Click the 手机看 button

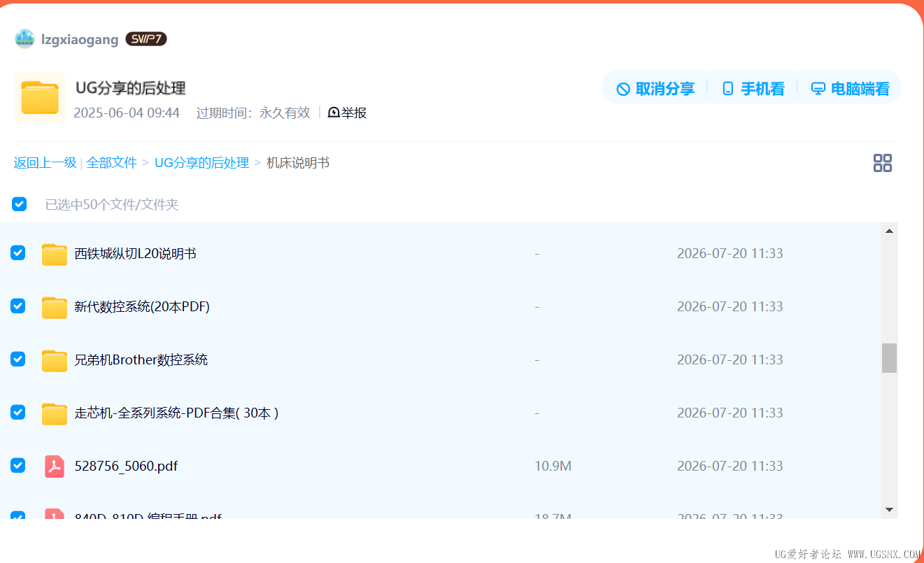pyautogui.click(x=753, y=89)
